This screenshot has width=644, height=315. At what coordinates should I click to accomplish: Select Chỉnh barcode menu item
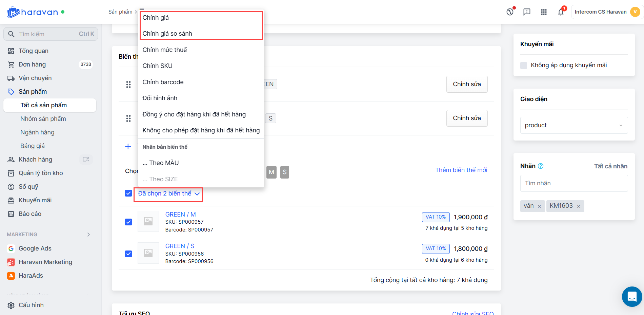point(201,82)
